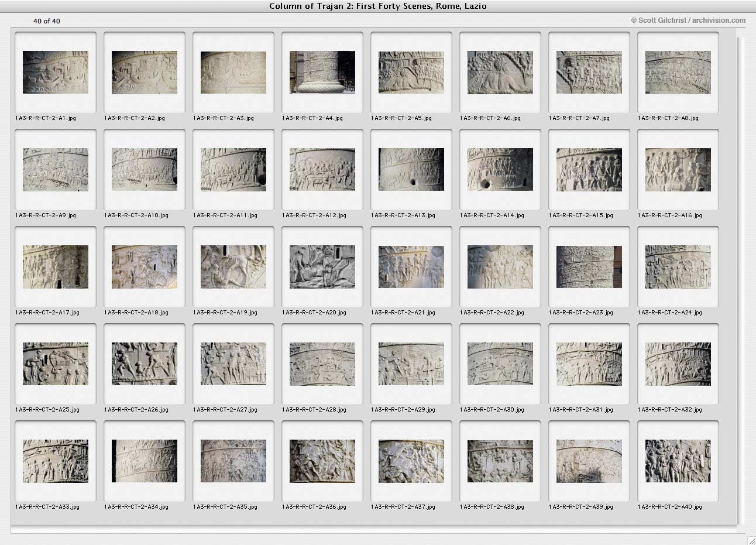Click thumbnail 1A3-R-R-CT-2-A35.jpg
This screenshot has height=545, width=756.
pos(233,461)
